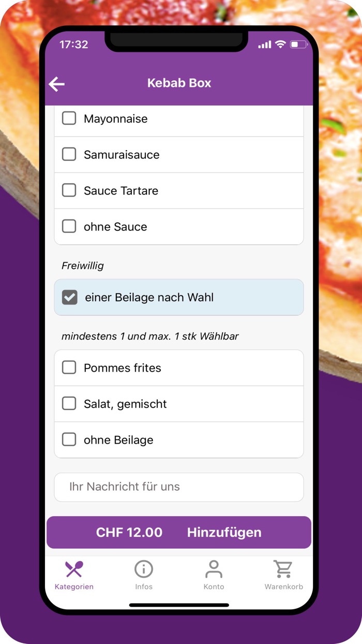Tap the Ihr Nachricht für uns field
362x644 pixels.
(x=179, y=487)
